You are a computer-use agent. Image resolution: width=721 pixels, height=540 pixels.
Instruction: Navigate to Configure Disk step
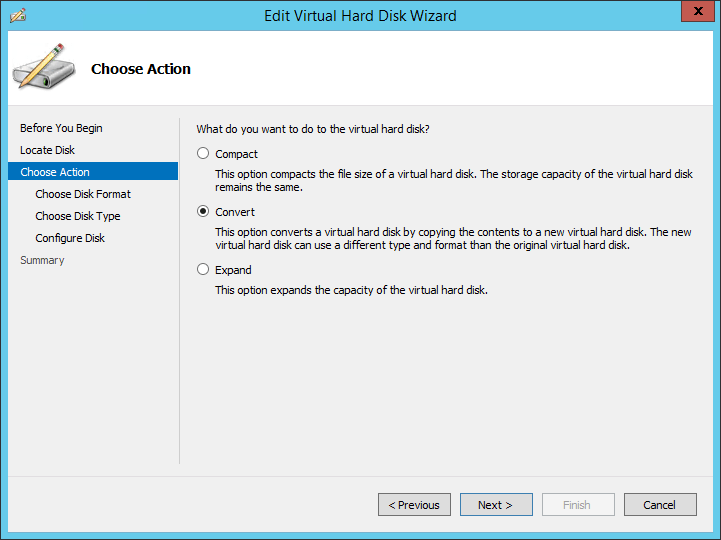pos(70,238)
